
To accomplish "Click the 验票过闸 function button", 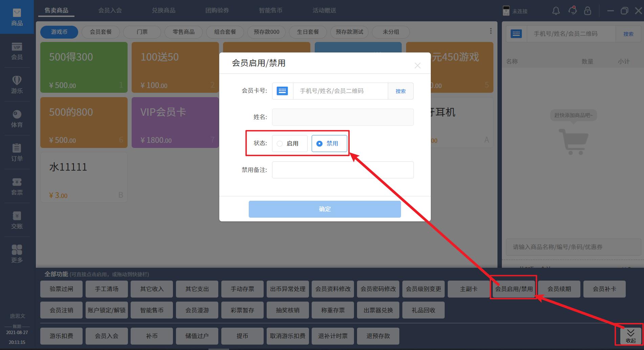I will pyautogui.click(x=61, y=289).
